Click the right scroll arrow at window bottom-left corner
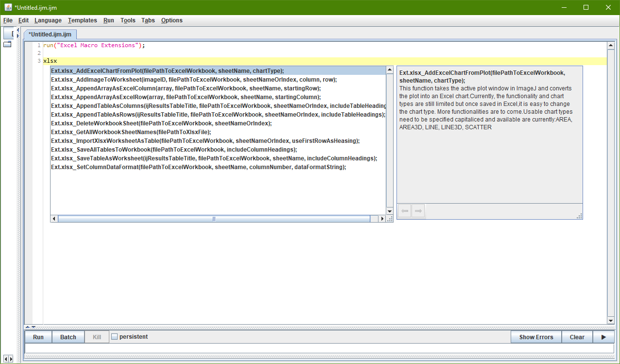The height and width of the screenshot is (364, 620). point(10,359)
